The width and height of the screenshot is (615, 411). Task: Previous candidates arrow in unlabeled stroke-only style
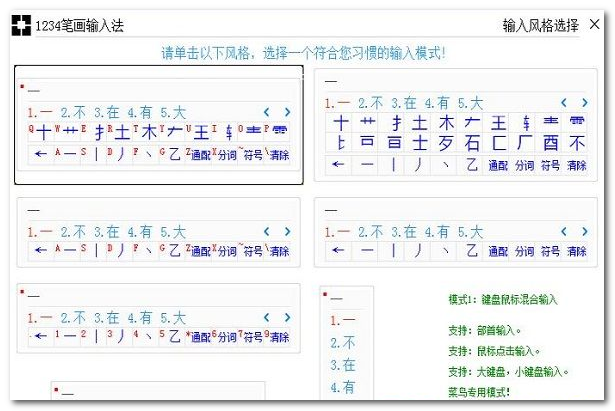(564, 232)
